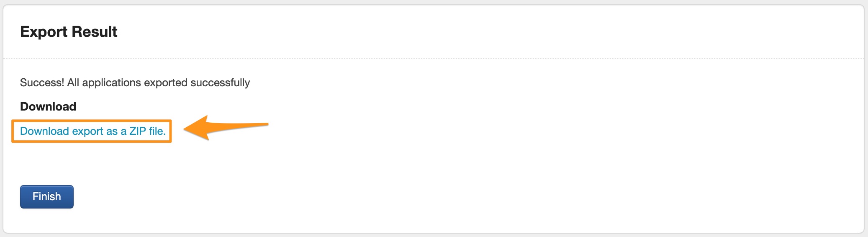
Task: Click the word Success! in the message
Action: 42,82
